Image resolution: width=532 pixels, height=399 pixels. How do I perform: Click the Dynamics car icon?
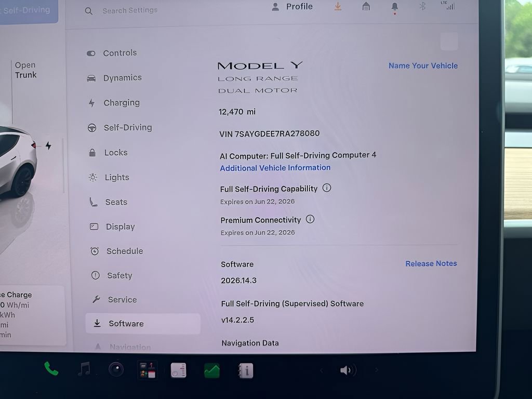(x=91, y=78)
